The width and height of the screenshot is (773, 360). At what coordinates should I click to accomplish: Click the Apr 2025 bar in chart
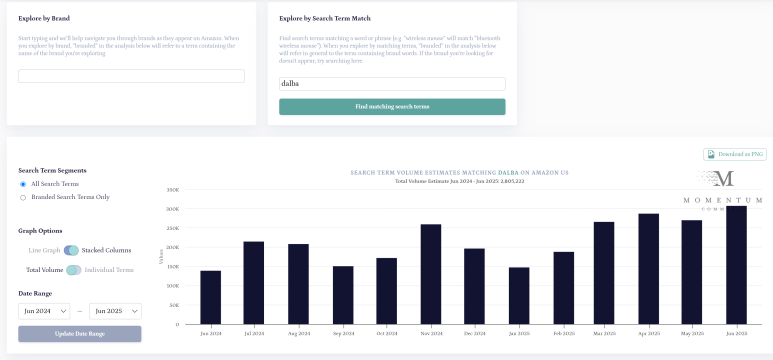pos(648,269)
